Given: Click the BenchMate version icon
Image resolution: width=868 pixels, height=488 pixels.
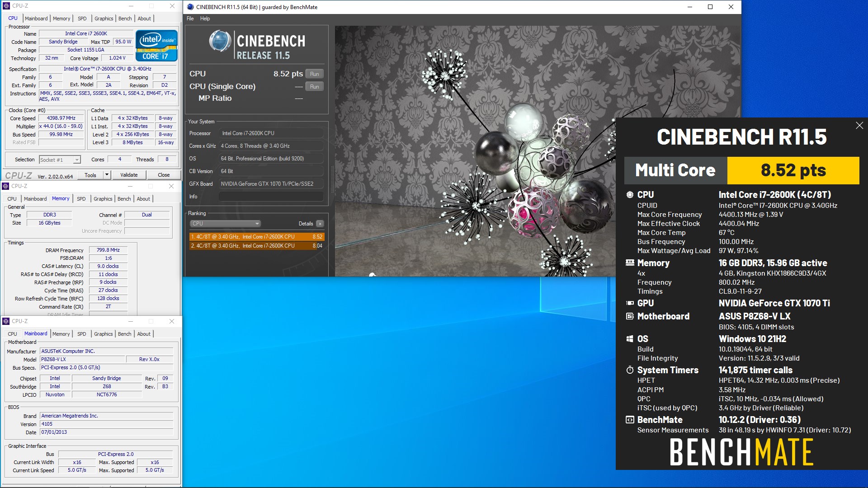Looking at the screenshot, I should coord(630,420).
